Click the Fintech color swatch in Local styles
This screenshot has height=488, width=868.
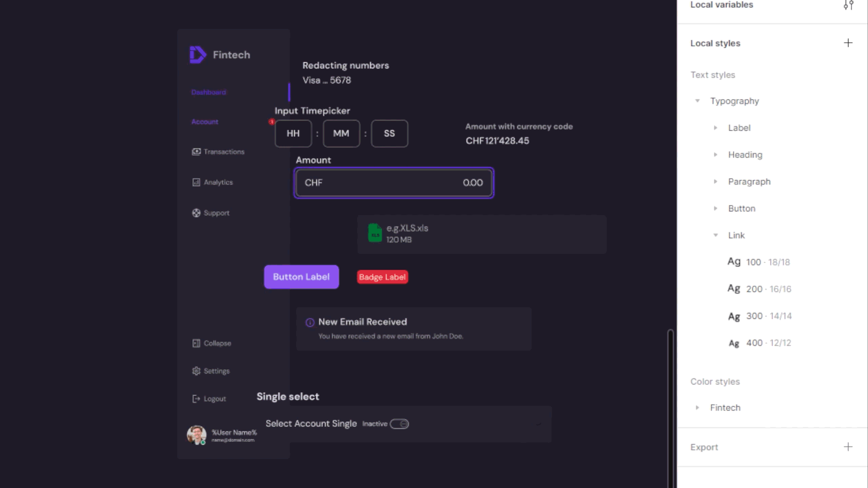[x=725, y=408]
